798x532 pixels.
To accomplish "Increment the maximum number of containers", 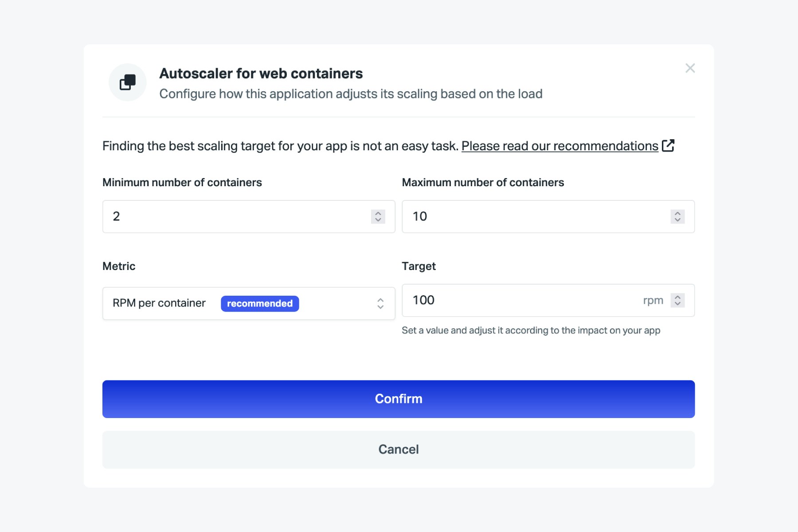I will [x=677, y=213].
